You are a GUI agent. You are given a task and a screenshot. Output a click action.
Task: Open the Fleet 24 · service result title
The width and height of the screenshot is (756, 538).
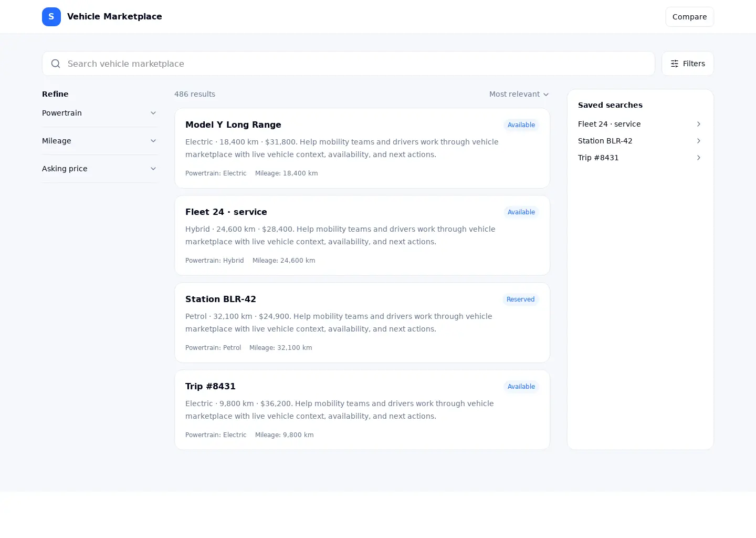(x=226, y=212)
